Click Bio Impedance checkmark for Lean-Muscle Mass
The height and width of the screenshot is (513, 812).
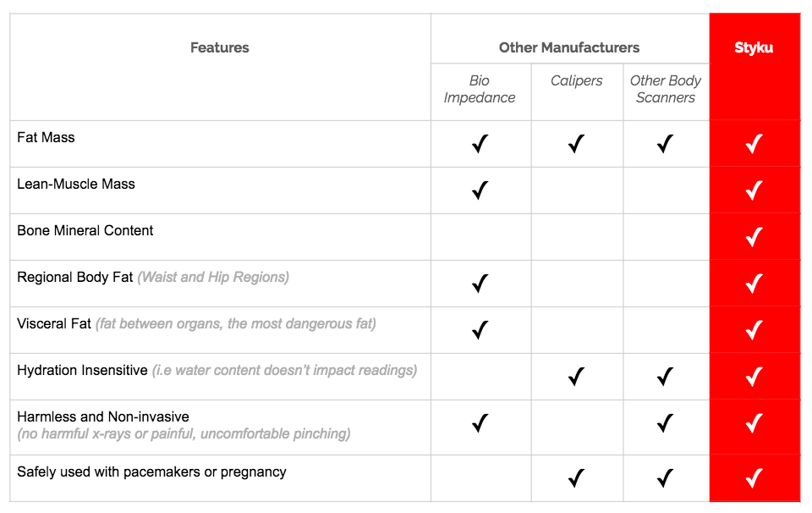coord(480,190)
